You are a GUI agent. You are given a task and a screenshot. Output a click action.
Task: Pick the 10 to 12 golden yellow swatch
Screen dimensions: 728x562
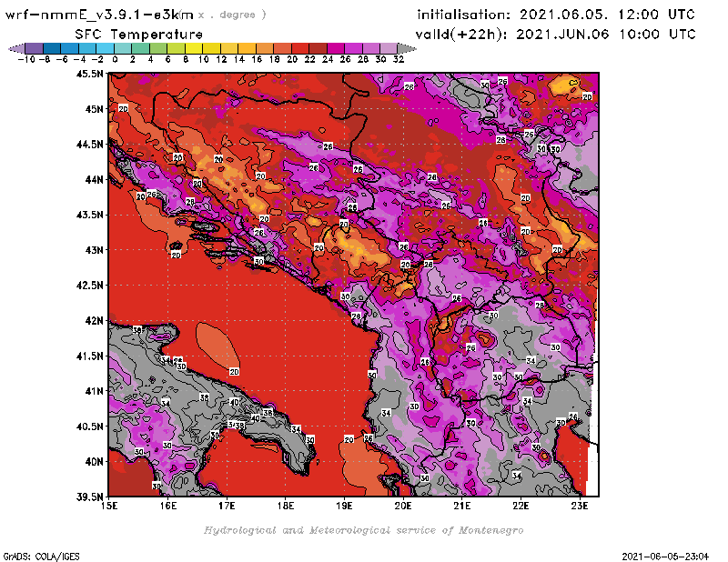pos(211,48)
